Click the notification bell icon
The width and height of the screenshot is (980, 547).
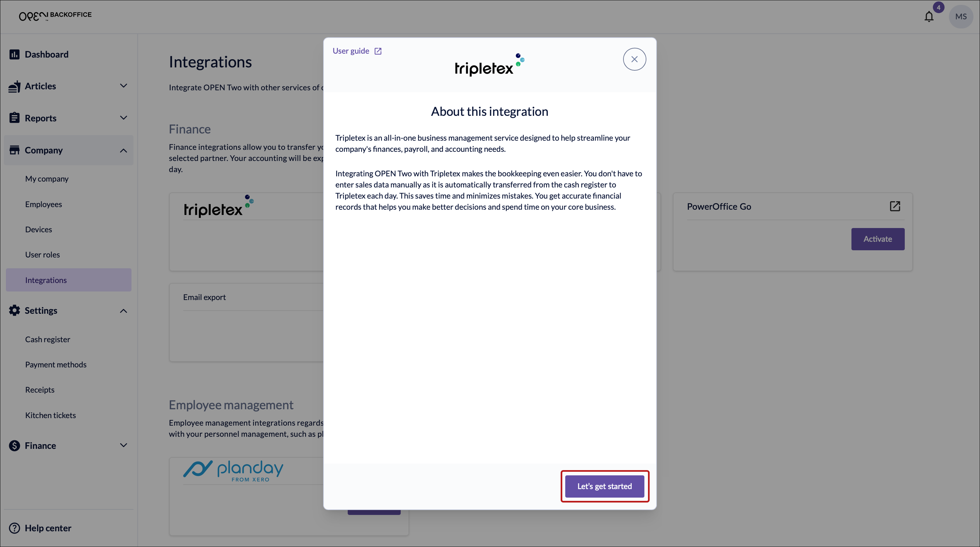click(929, 17)
